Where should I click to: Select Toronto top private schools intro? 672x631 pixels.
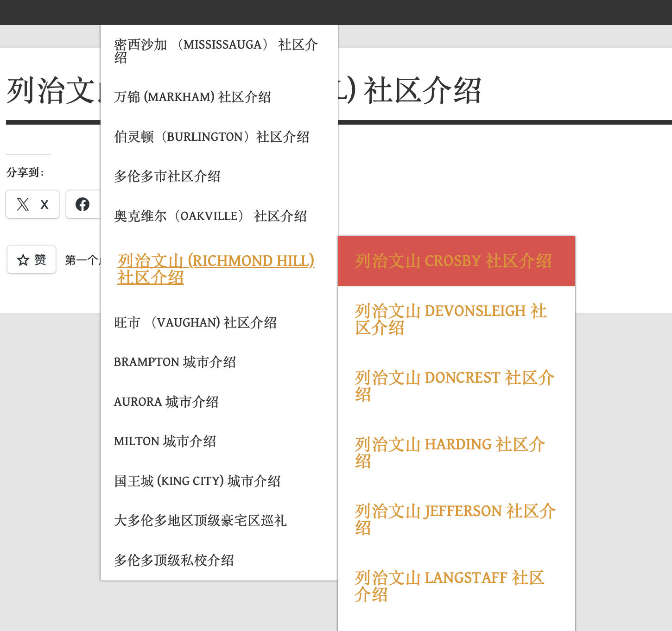[x=174, y=561]
